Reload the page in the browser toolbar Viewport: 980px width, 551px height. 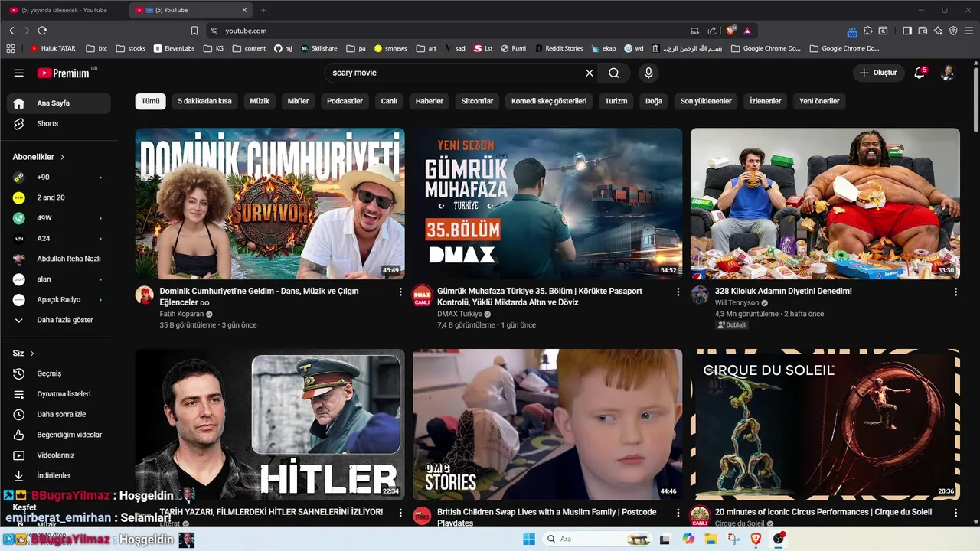pyautogui.click(x=42, y=31)
